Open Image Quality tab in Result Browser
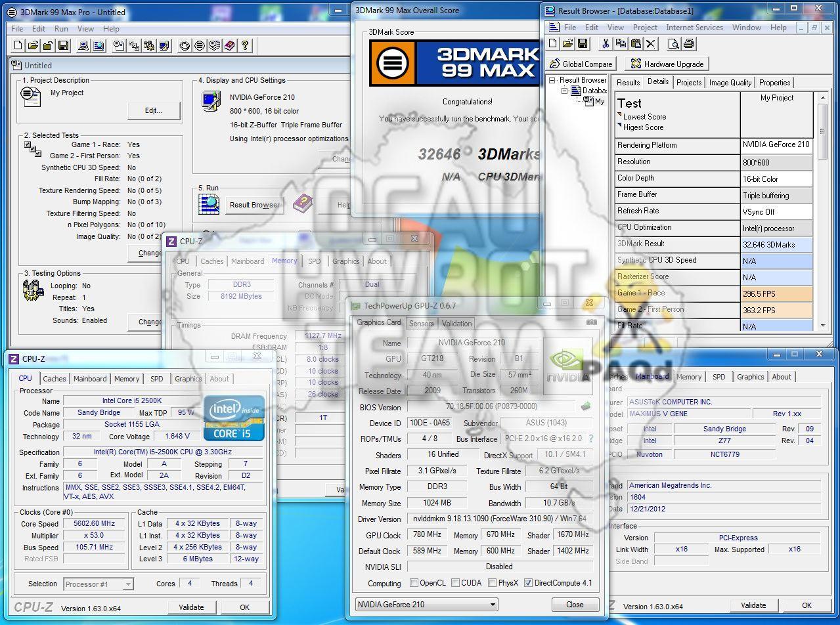Image resolution: width=840 pixels, height=625 pixels. [x=730, y=83]
